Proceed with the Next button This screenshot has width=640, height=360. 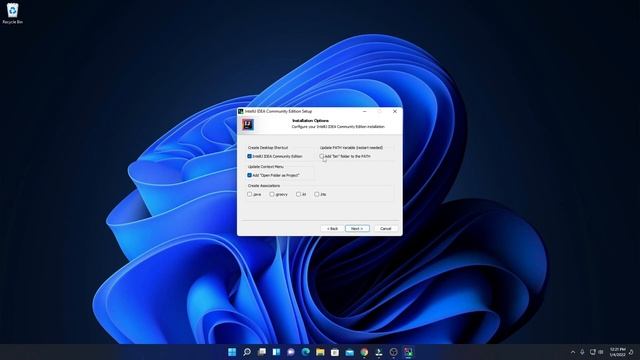pyautogui.click(x=357, y=229)
